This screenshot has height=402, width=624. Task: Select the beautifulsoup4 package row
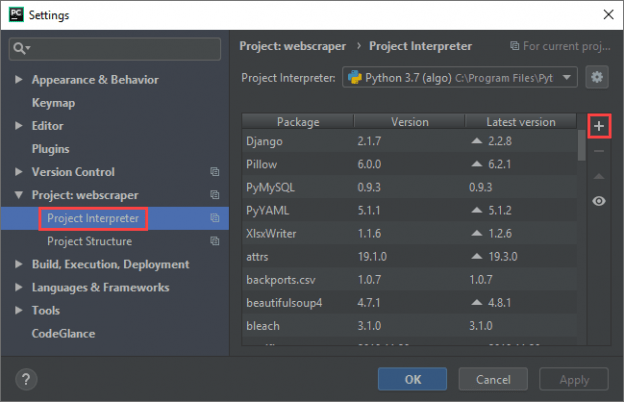point(410,302)
